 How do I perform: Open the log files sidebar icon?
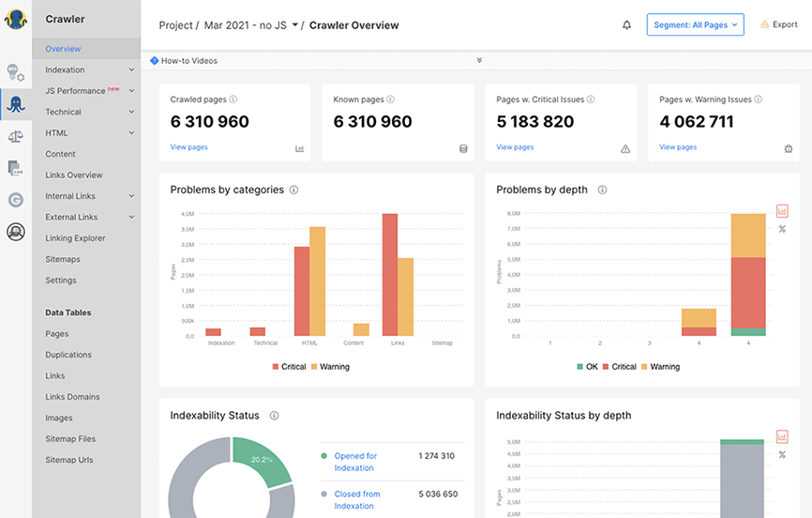15,168
